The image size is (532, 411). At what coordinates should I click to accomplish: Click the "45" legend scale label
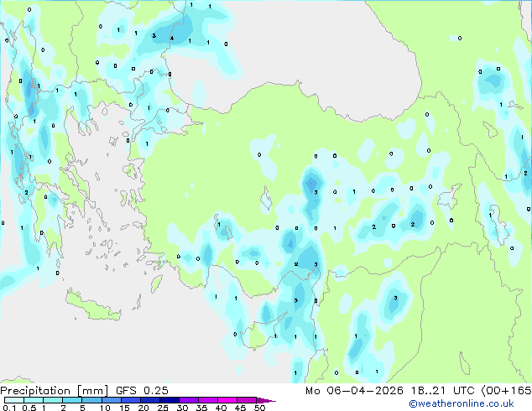pyautogui.click(x=240, y=408)
